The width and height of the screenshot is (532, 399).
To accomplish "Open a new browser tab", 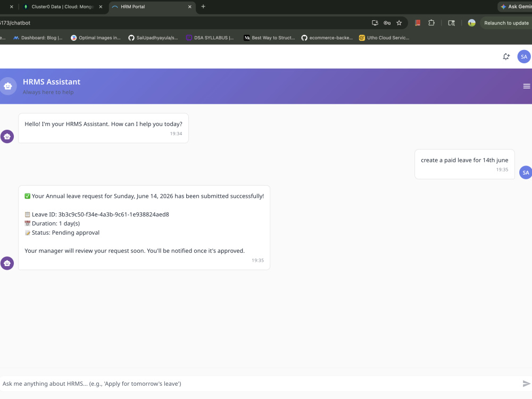I will click(x=203, y=6).
